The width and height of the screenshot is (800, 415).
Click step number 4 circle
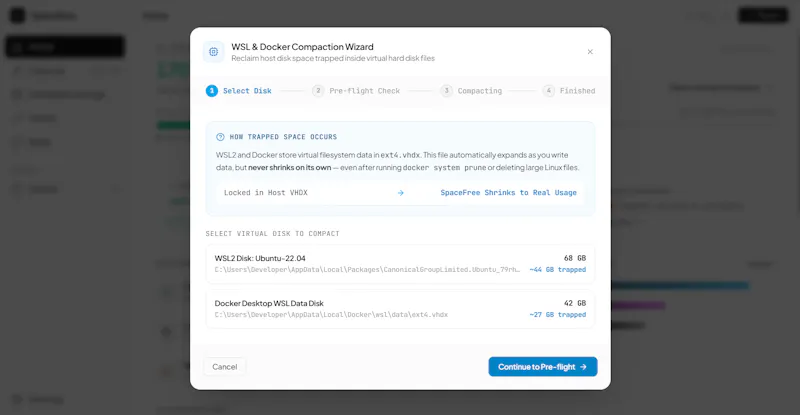click(x=548, y=91)
